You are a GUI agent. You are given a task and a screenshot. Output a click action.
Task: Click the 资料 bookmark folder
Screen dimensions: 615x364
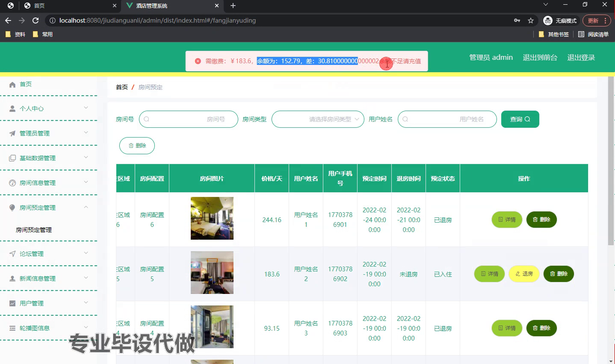pos(15,34)
